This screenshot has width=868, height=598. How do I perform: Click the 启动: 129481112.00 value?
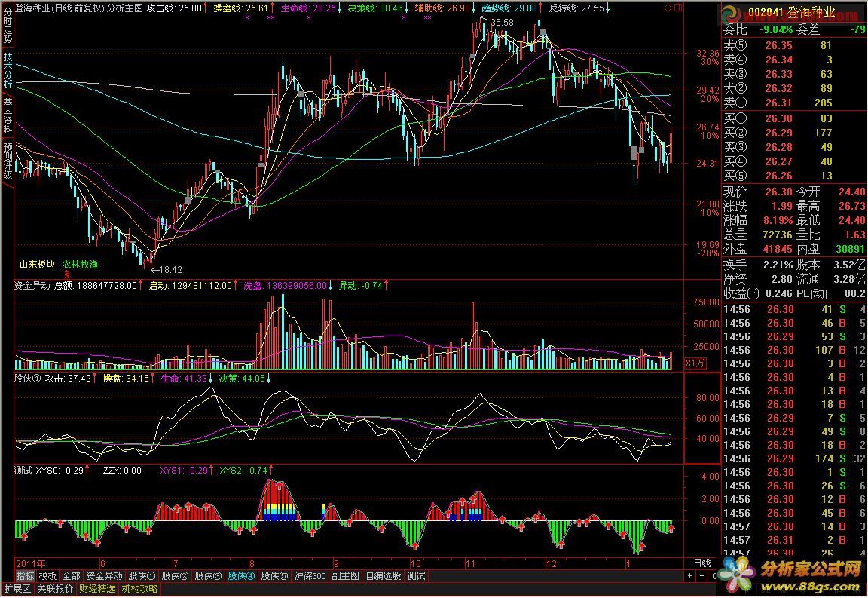click(193, 286)
